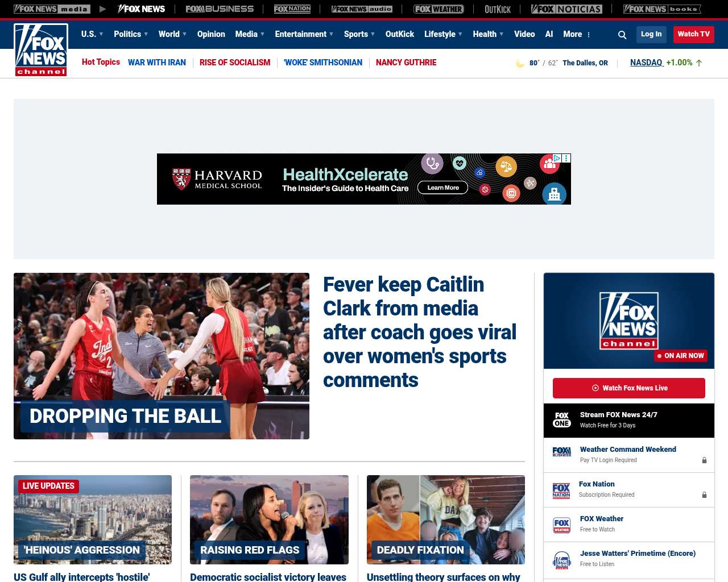The image size is (728, 582).
Task: Open the Video section
Action: [524, 34]
